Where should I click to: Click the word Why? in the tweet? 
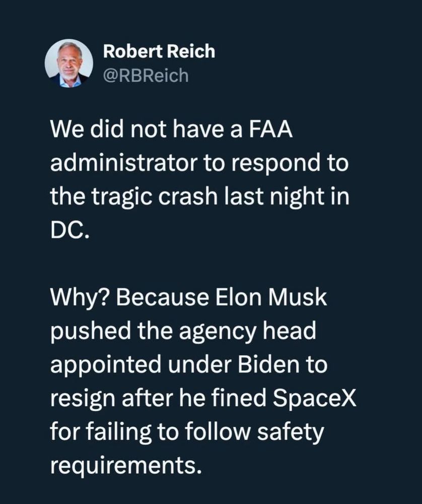click(x=80, y=299)
